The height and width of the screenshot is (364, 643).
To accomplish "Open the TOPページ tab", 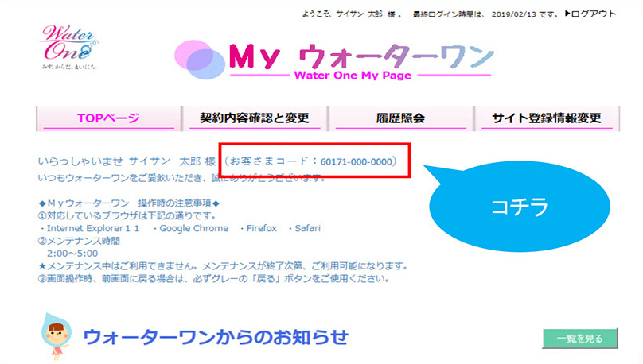I will pyautogui.click(x=107, y=118).
